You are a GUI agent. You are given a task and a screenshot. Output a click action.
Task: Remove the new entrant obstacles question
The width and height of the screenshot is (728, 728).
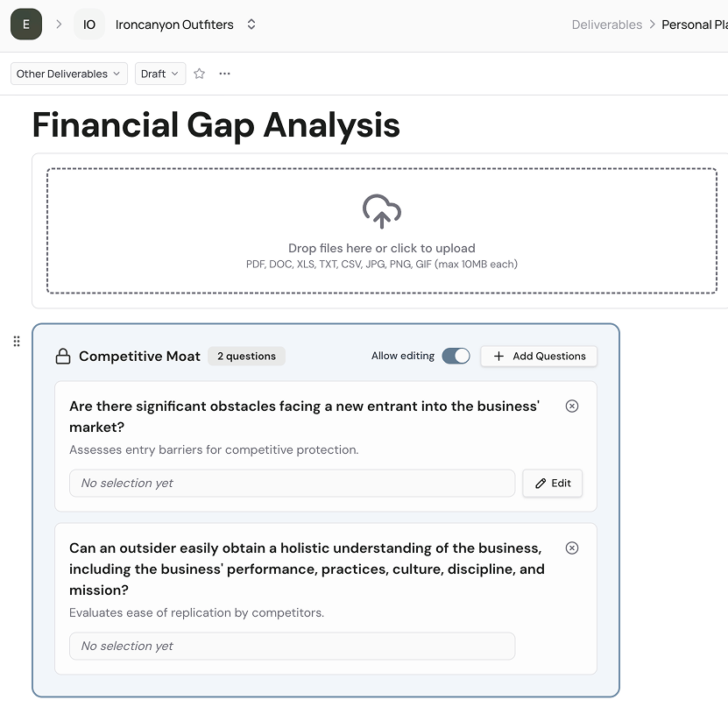point(572,406)
